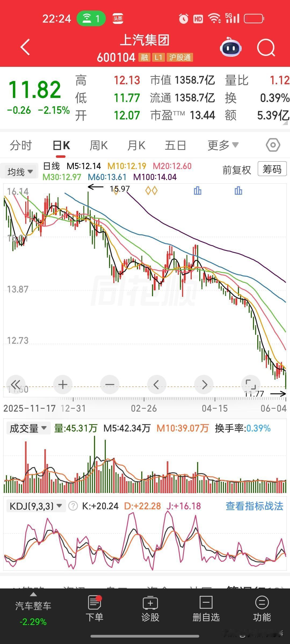
Task: Zoom out chart with minus button
Action: point(110,385)
